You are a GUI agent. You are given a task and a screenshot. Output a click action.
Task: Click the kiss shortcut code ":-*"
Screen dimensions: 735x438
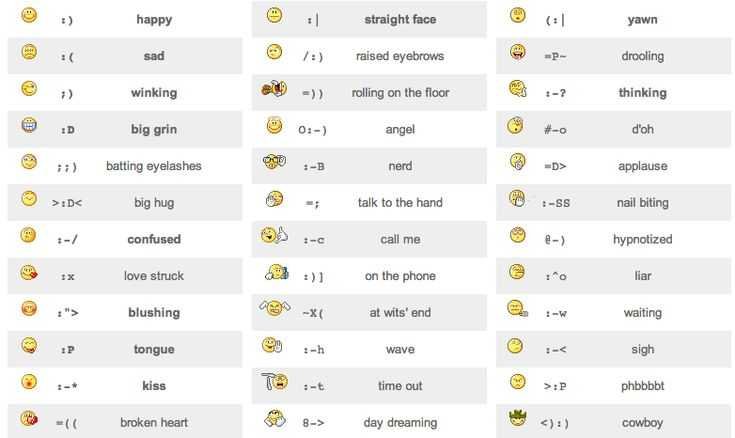click(x=69, y=387)
